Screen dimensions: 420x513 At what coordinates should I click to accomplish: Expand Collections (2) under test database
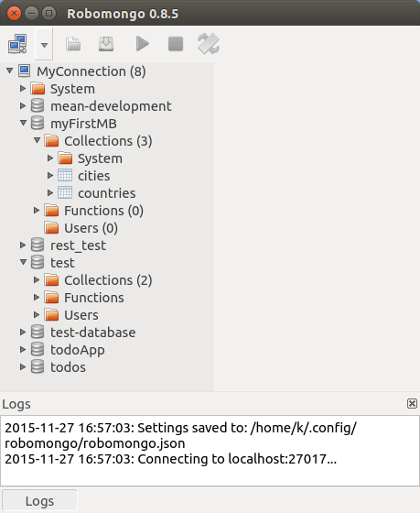tap(37, 279)
